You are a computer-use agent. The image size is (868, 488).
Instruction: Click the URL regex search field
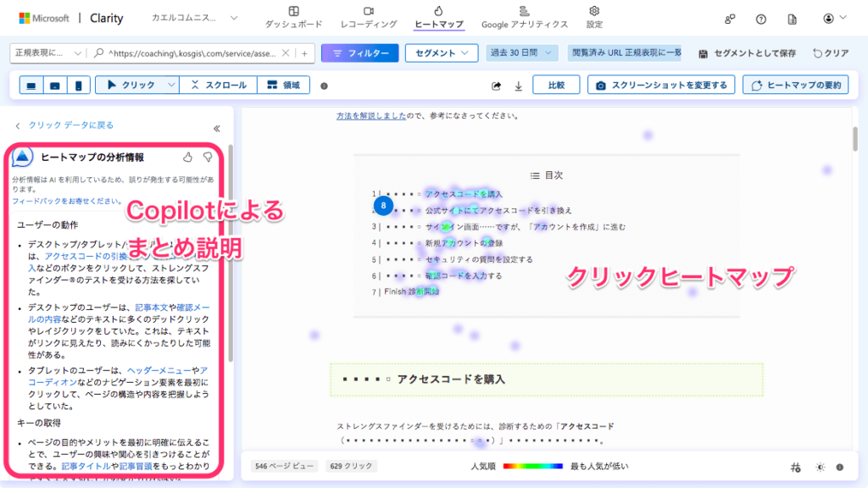pos(192,53)
